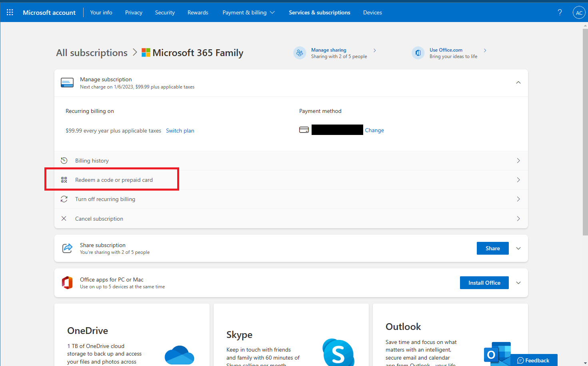Click the Manage sharing link
This screenshot has width=588, height=366.
coord(329,50)
